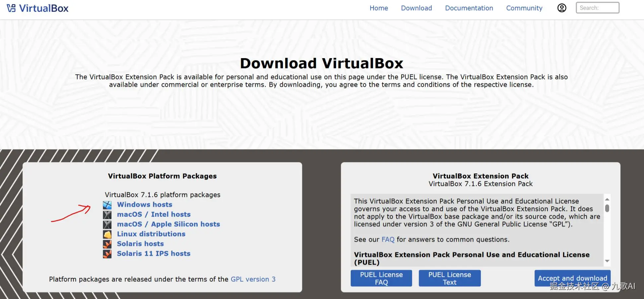Download the Solaris hosts package
Screen dimensions: 644x299
(140, 244)
